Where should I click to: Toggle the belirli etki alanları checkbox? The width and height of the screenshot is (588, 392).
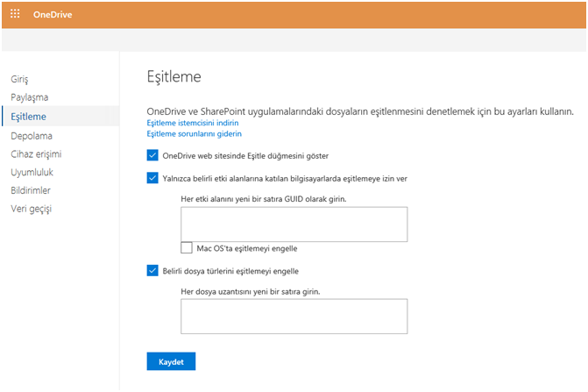pyautogui.click(x=152, y=178)
